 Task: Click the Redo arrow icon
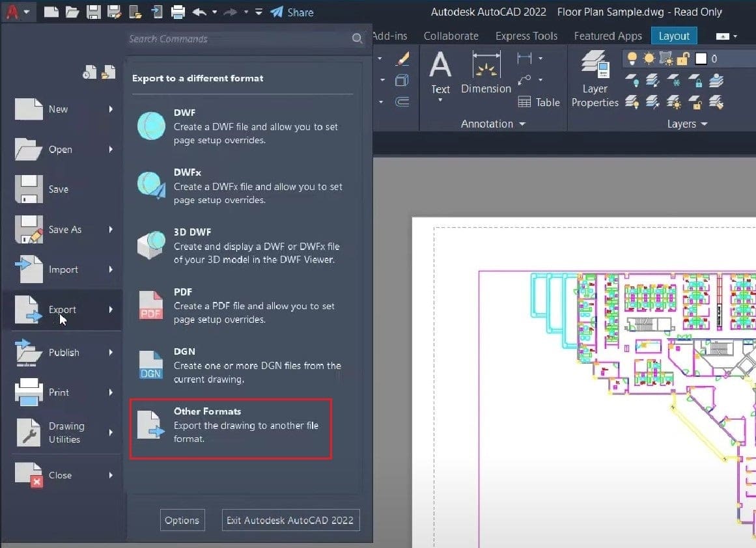click(x=231, y=12)
